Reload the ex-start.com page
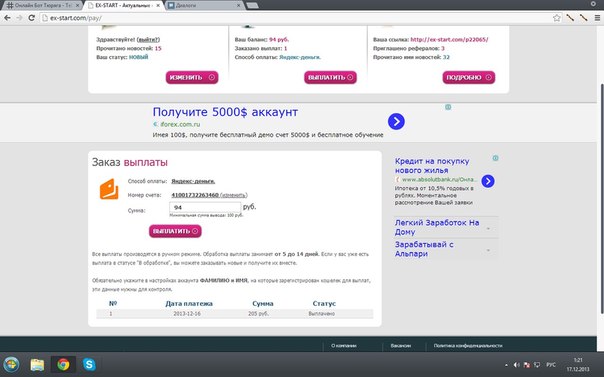Viewport: 604px width, 377px height. 32,18
